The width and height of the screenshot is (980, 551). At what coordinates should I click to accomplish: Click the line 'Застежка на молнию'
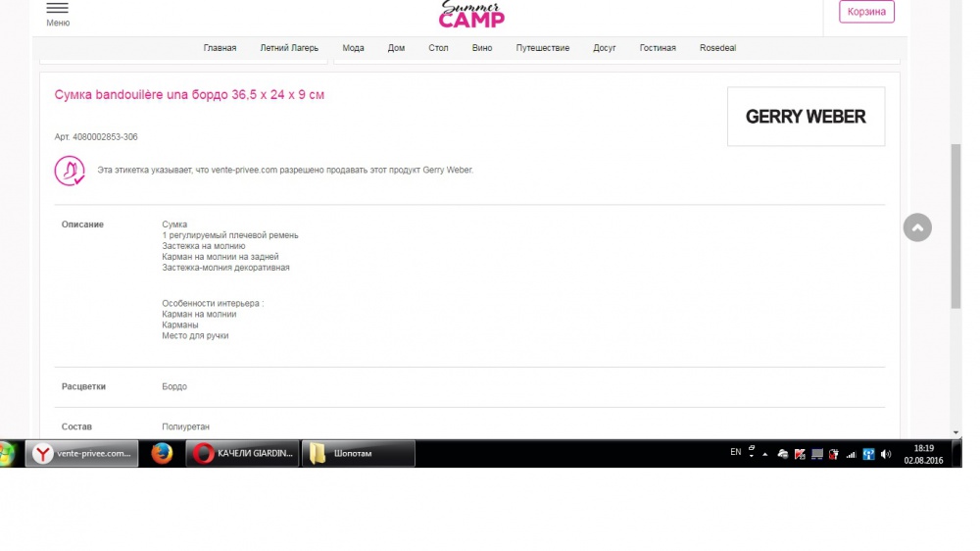coord(204,246)
